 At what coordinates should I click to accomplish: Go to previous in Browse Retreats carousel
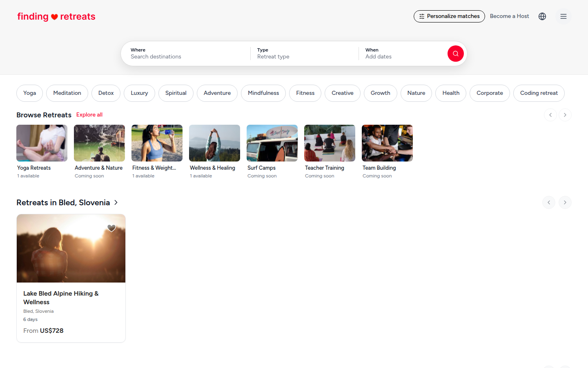pyautogui.click(x=550, y=115)
